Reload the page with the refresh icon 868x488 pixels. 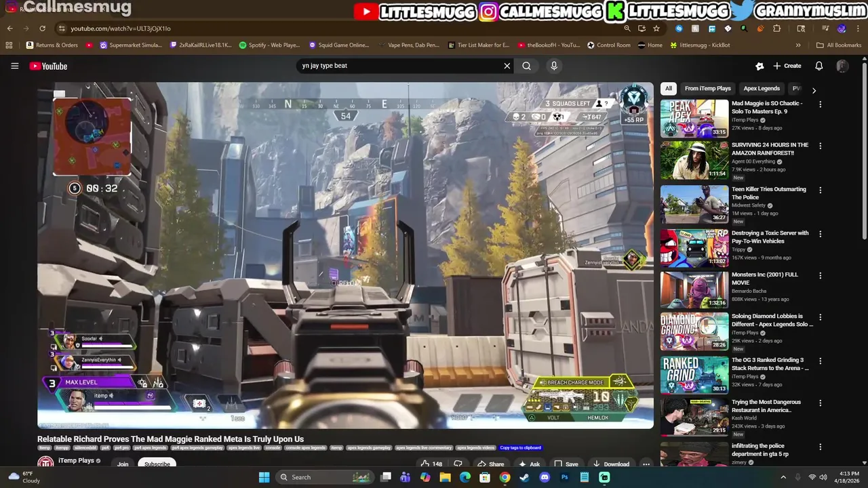42,28
